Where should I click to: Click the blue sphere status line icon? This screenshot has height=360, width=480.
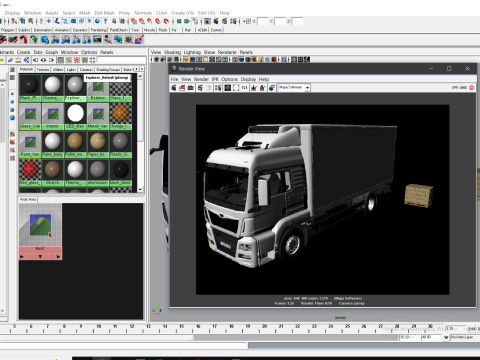point(97,21)
